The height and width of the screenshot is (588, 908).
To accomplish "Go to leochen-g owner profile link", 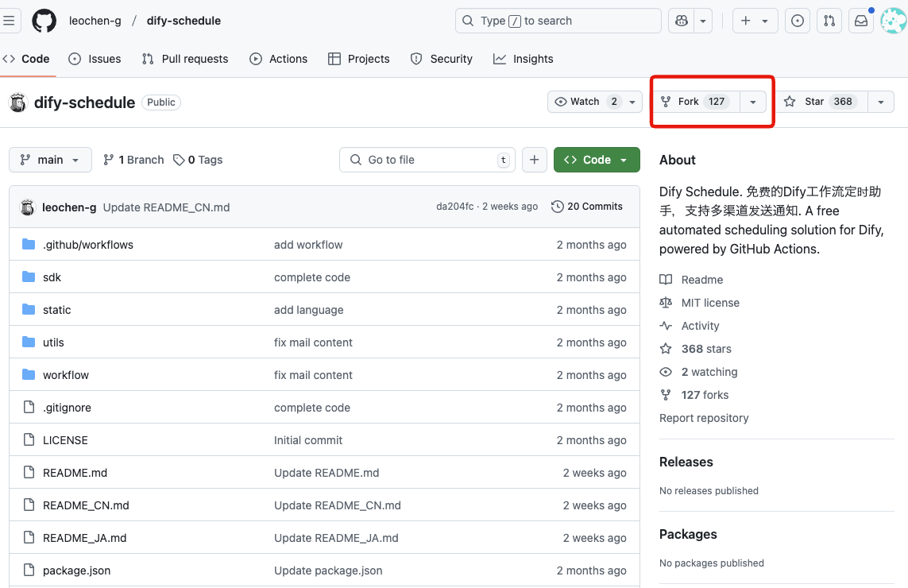I will tap(95, 21).
